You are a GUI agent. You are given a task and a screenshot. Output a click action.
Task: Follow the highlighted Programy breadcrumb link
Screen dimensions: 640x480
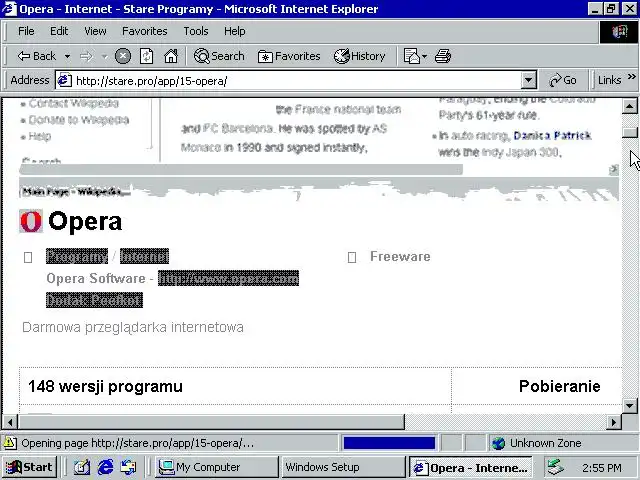77,256
